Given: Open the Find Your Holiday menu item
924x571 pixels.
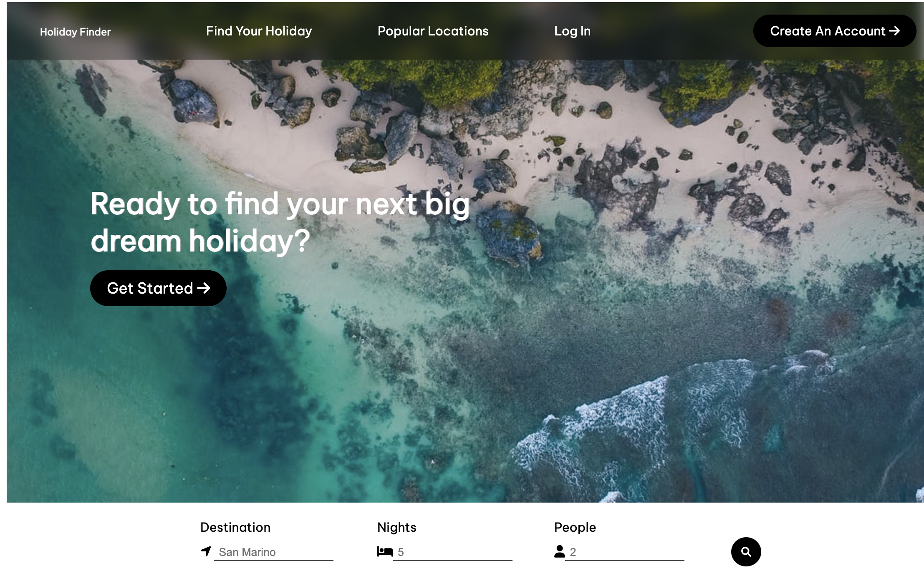Looking at the screenshot, I should (x=259, y=31).
